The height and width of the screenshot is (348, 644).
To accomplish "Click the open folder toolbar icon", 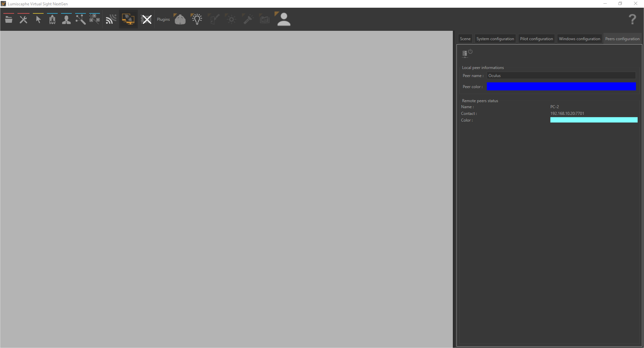I will (9, 19).
